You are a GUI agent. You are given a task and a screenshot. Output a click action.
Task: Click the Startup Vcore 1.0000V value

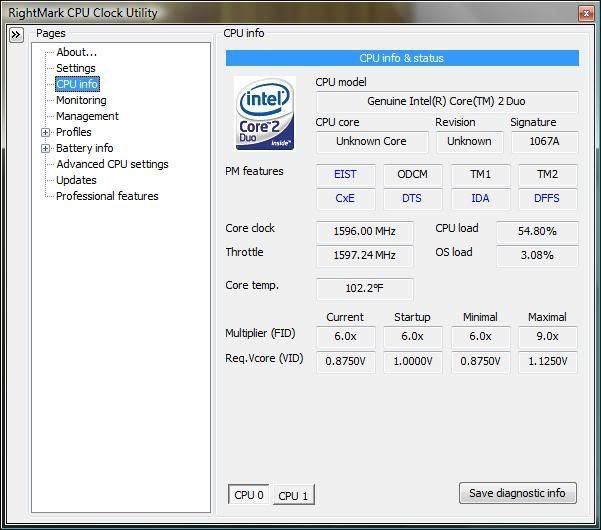(412, 361)
